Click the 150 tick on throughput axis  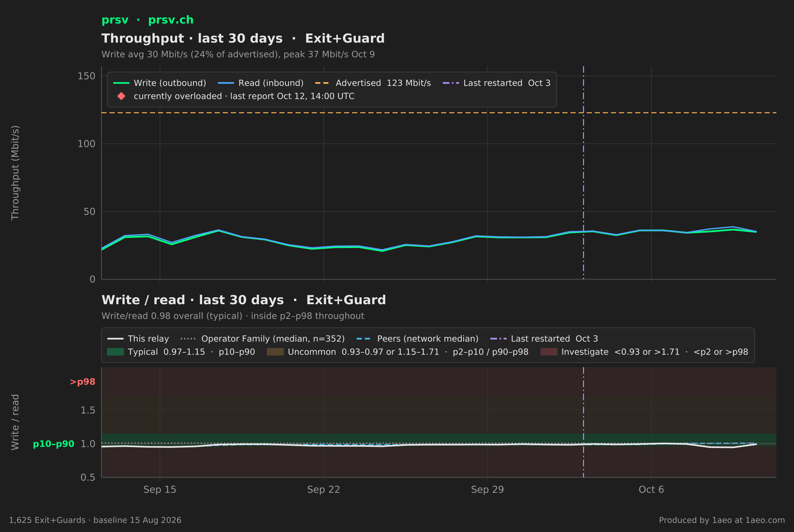[x=86, y=76]
